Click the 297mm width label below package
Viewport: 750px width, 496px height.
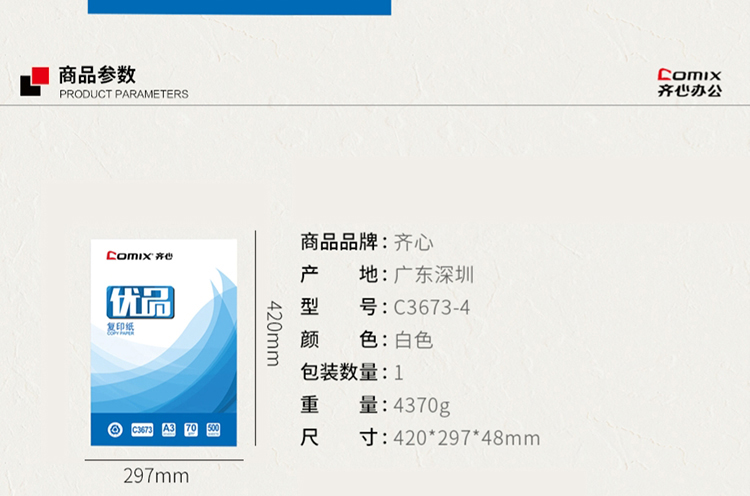point(156,476)
